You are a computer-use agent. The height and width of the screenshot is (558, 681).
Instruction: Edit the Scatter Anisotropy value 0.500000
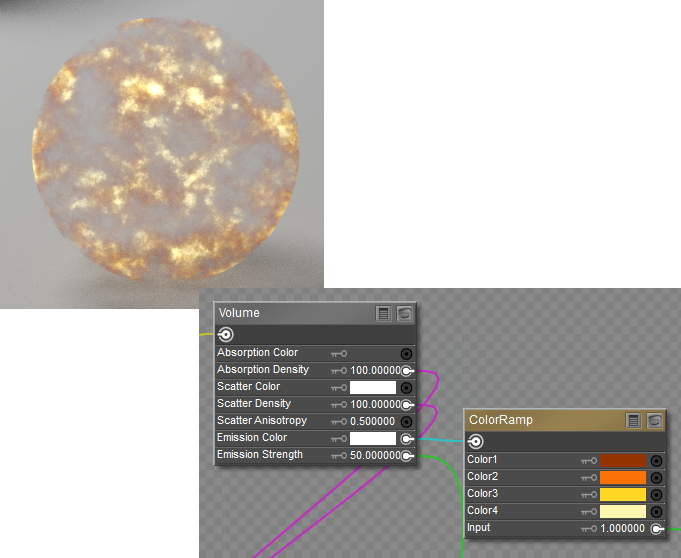(372, 421)
